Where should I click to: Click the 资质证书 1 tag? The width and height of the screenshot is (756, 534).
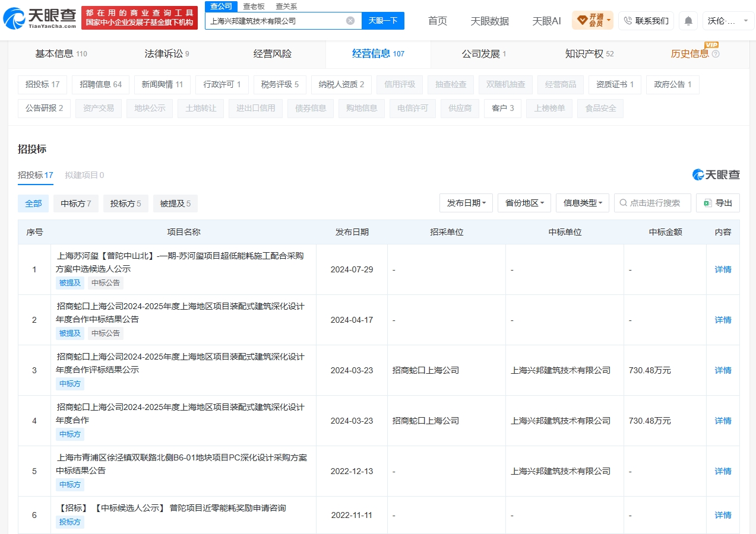coord(615,84)
